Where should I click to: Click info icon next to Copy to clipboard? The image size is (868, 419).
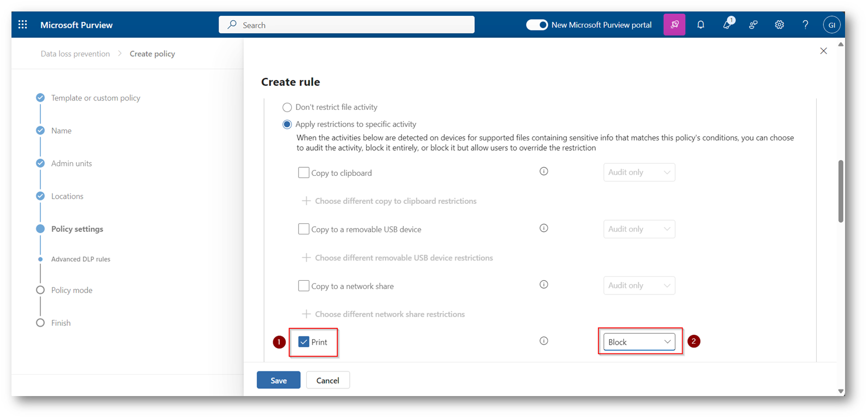(x=543, y=172)
